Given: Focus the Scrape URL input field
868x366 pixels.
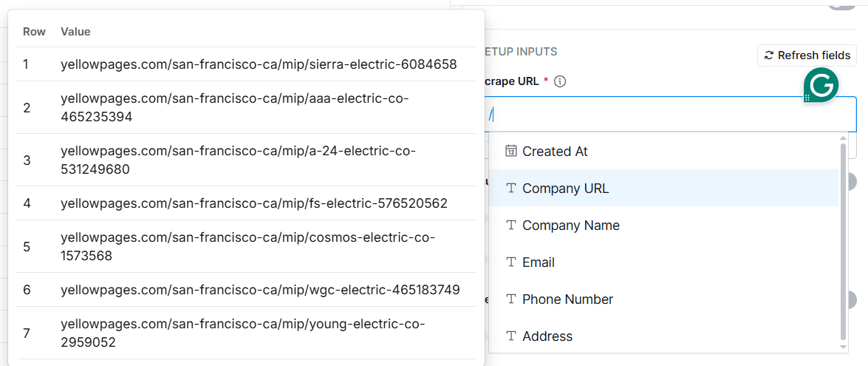Looking at the screenshot, I should pyautogui.click(x=670, y=114).
